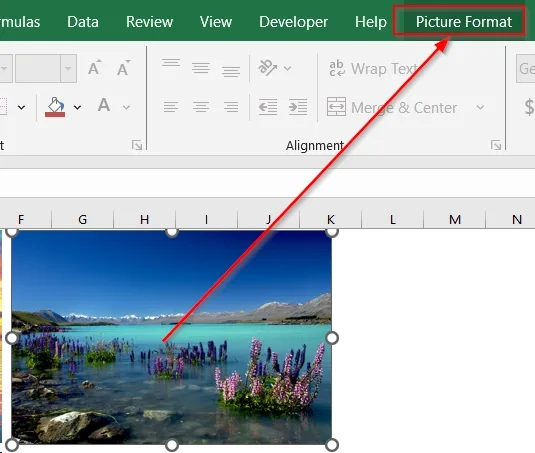
Task: Select column K header
Action: pos(330,219)
